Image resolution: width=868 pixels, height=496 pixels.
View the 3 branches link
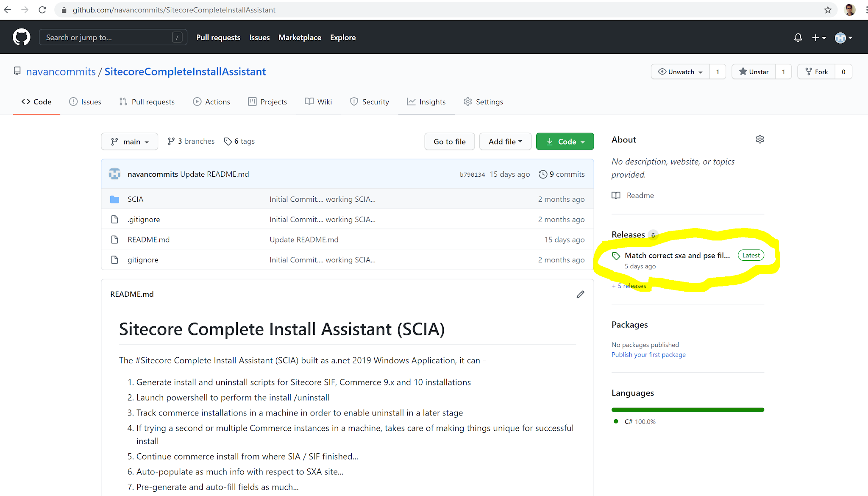[x=191, y=141]
